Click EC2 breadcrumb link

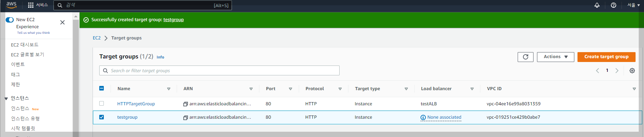(x=97, y=38)
